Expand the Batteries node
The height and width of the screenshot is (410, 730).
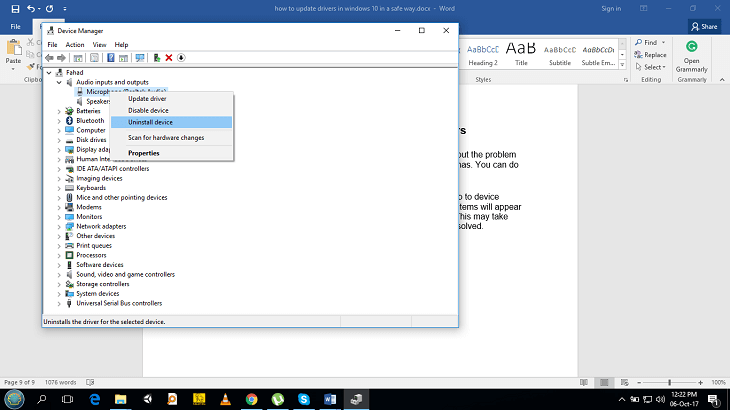click(59, 111)
